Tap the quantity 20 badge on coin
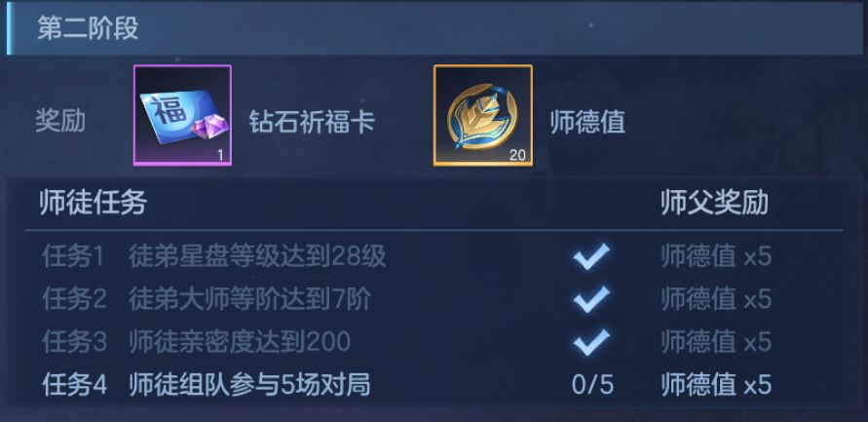Viewport: 868px width, 422px height. (x=517, y=155)
